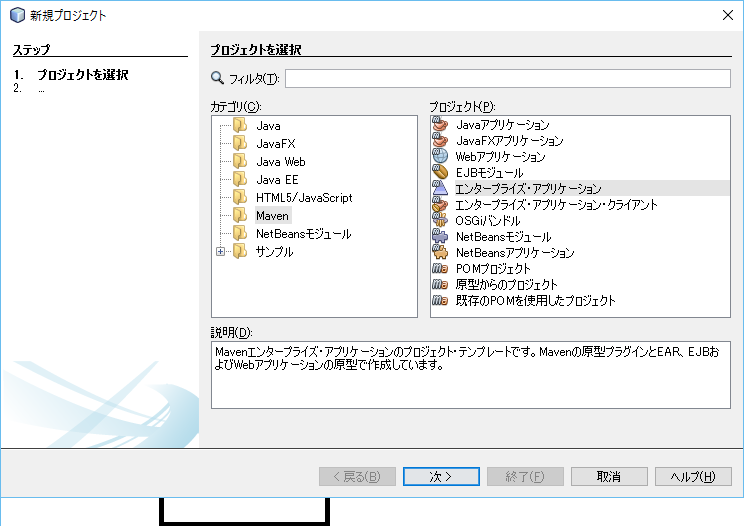Choose the NetBeansアプリケーション project type
Viewport: 744px width, 526px height.
click(515, 252)
